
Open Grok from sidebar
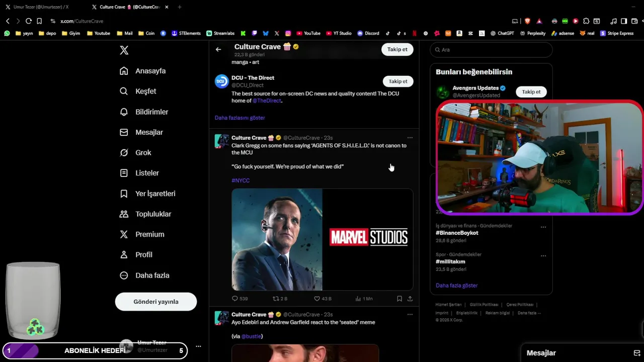[135, 152]
